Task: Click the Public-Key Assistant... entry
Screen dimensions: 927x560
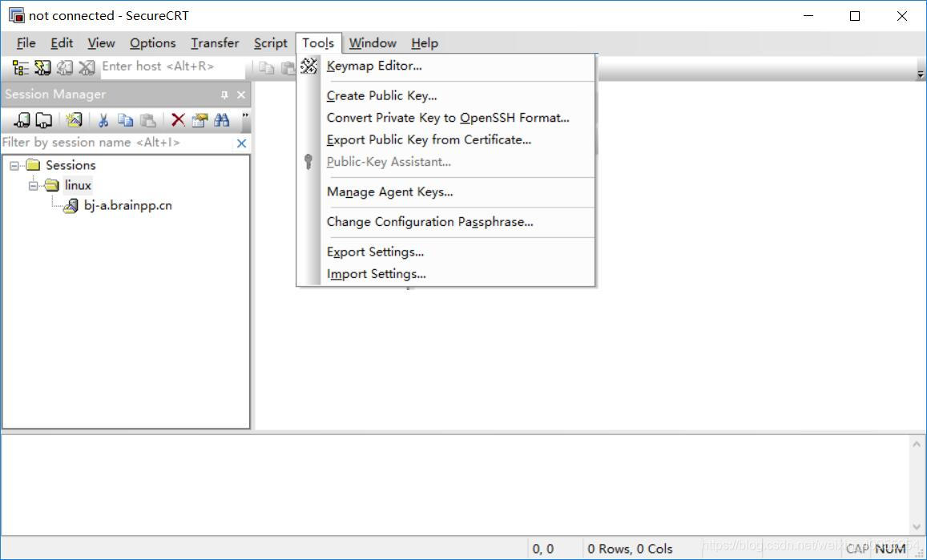Action: [446, 162]
